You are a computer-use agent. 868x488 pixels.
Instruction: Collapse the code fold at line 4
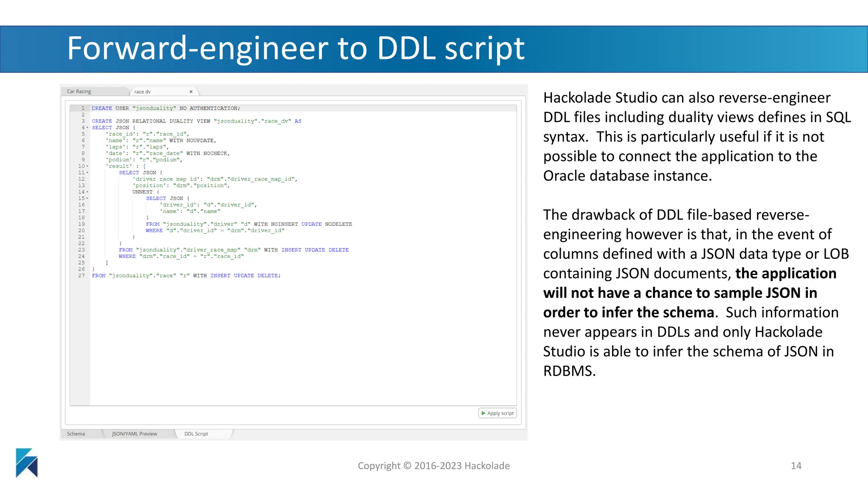pyautogui.click(x=88, y=128)
